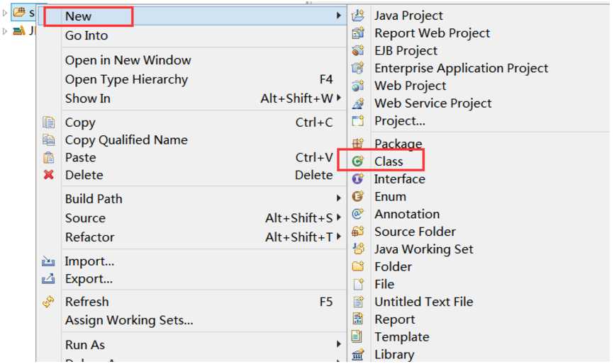Select Untitled Text File entry
This screenshot has width=614, height=364.
pyautogui.click(x=424, y=302)
